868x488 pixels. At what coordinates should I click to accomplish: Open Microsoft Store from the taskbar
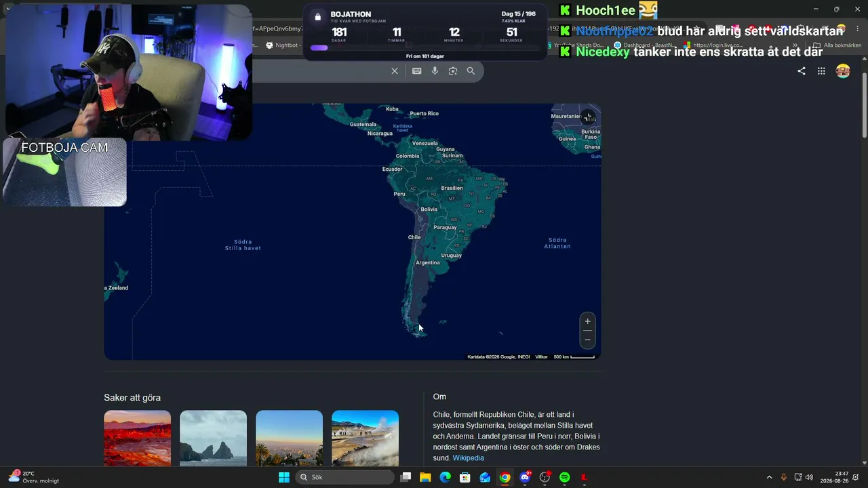coord(465,477)
